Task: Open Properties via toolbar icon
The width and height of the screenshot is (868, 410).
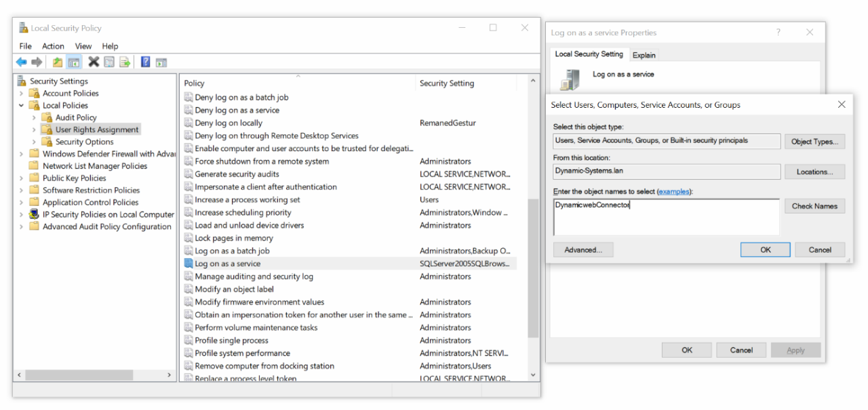Action: click(x=109, y=62)
